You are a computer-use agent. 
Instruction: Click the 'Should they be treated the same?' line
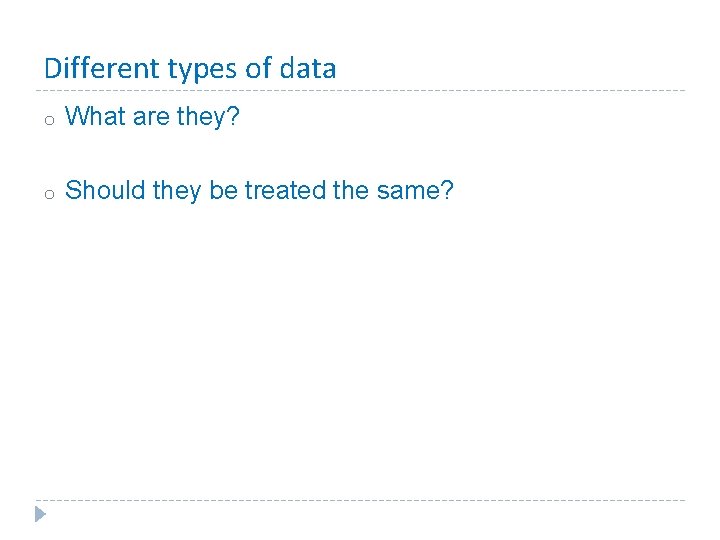click(259, 190)
